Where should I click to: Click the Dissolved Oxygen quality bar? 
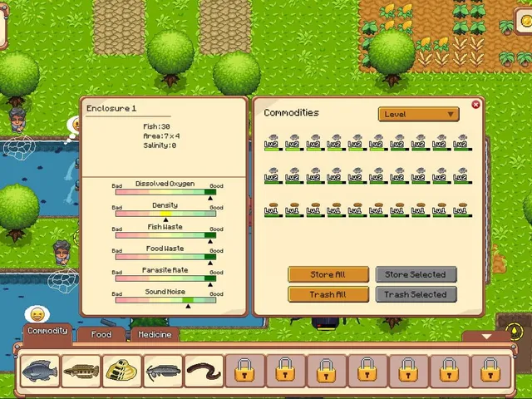(x=165, y=192)
